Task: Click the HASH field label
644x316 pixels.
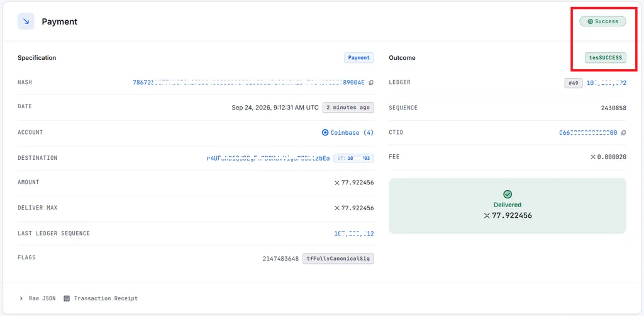Action: 25,82
